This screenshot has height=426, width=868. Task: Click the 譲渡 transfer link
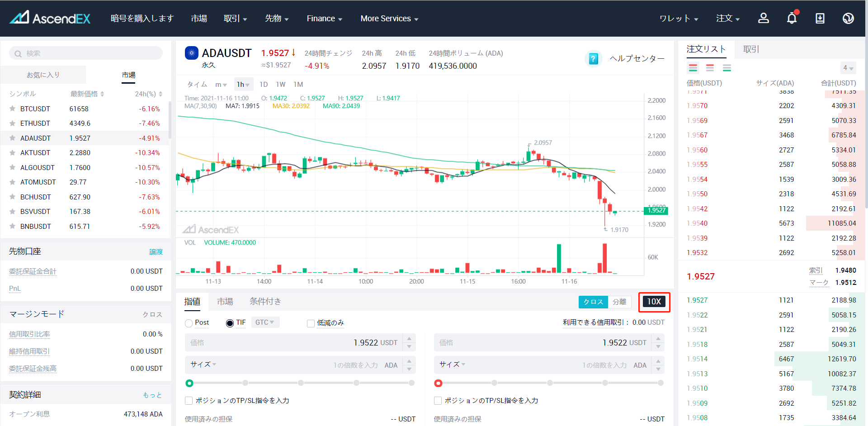[156, 252]
